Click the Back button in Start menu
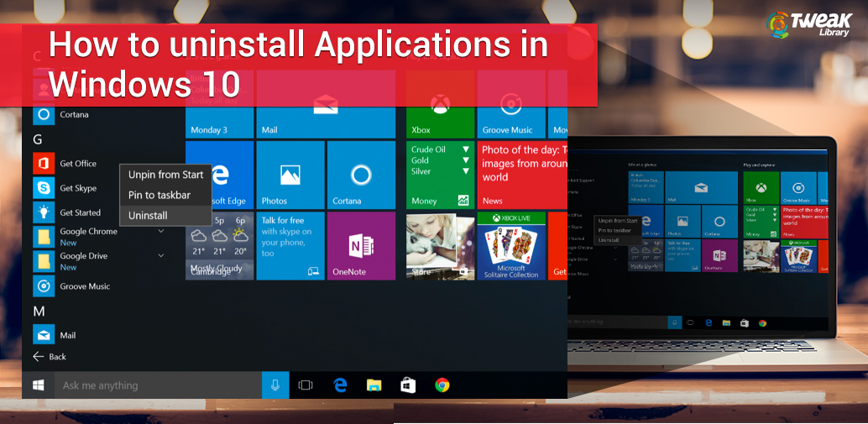 click(50, 357)
